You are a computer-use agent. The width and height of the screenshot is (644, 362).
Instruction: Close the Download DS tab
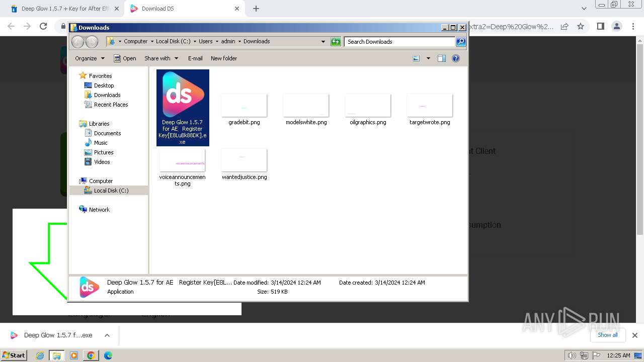[x=237, y=9]
